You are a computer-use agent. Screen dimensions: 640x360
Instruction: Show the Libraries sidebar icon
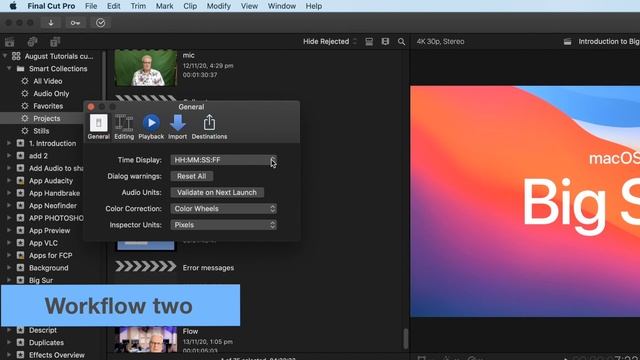[x=10, y=42]
